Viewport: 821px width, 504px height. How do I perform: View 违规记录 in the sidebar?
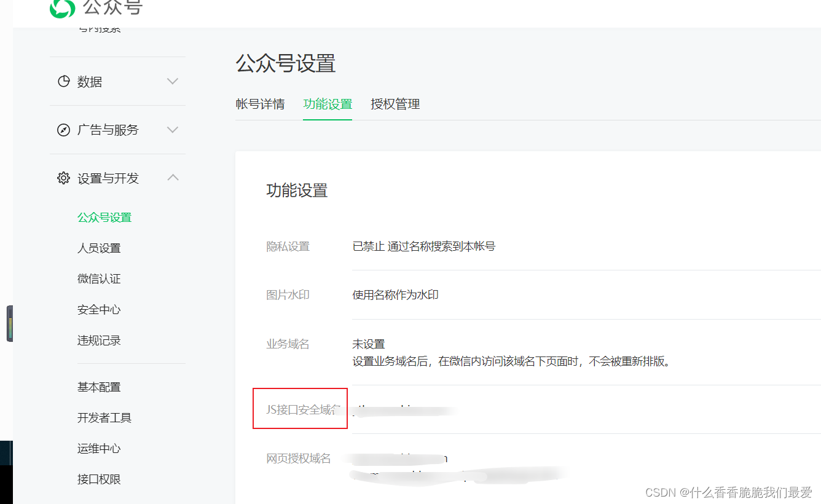click(99, 341)
